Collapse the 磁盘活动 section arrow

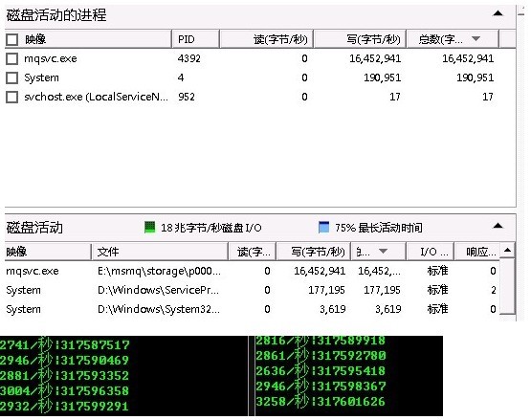tap(498, 226)
